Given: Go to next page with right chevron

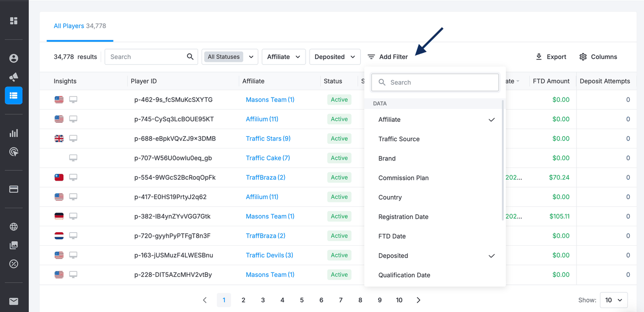Looking at the screenshot, I should coord(419,300).
